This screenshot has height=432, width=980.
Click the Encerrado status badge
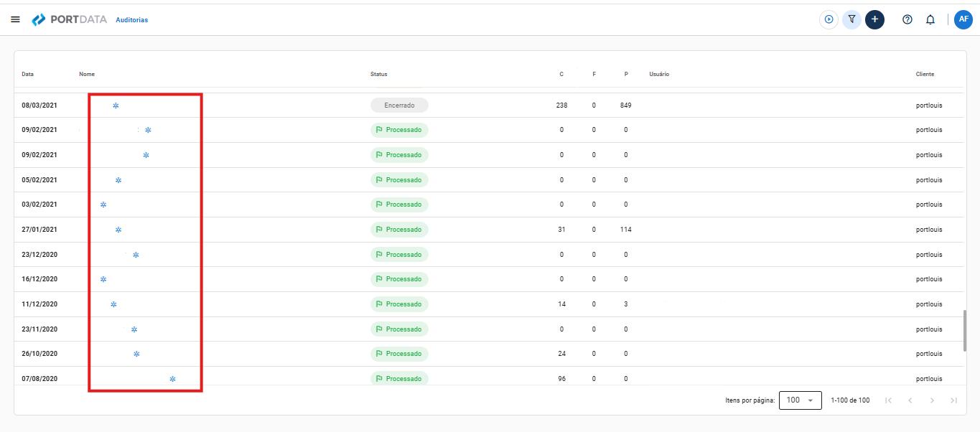399,105
